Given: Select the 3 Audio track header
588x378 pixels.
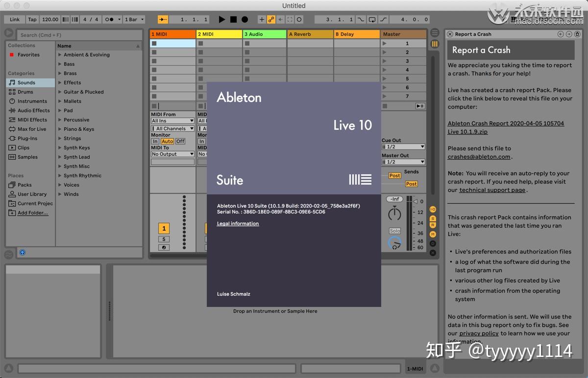Looking at the screenshot, I should click(x=265, y=34).
